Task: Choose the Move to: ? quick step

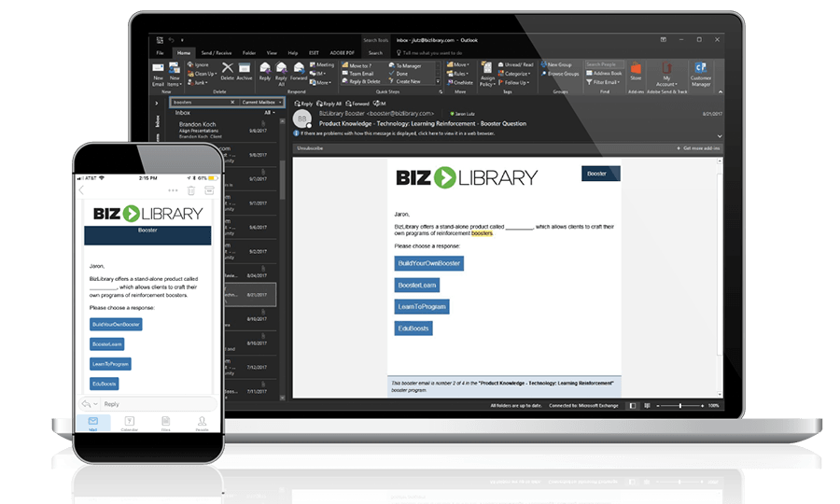Action: pyautogui.click(x=357, y=66)
